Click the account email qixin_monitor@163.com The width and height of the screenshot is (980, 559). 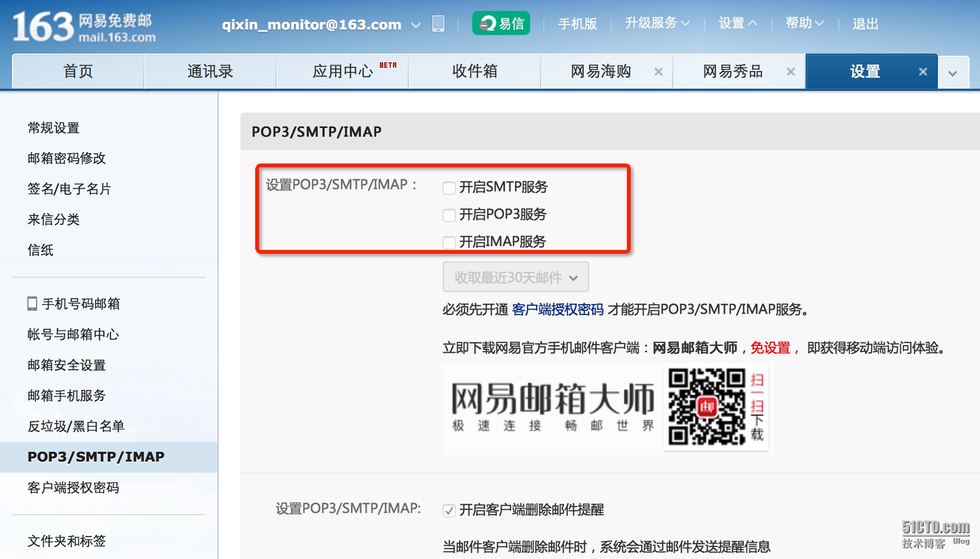click(x=312, y=25)
